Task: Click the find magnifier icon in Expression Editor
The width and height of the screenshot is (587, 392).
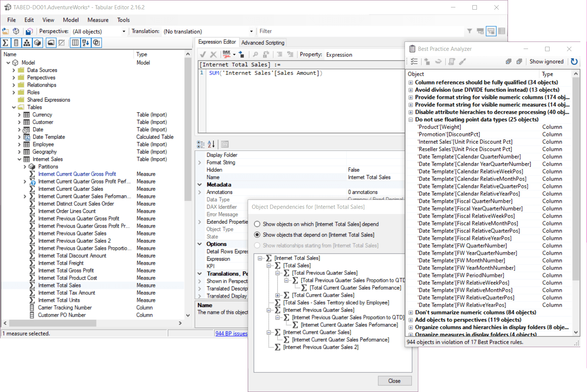Action: click(255, 55)
